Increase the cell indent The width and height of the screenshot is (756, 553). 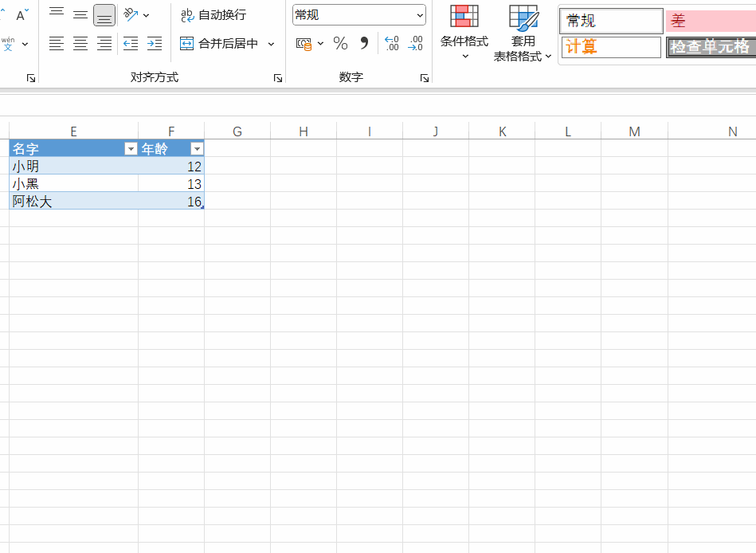tap(155, 44)
